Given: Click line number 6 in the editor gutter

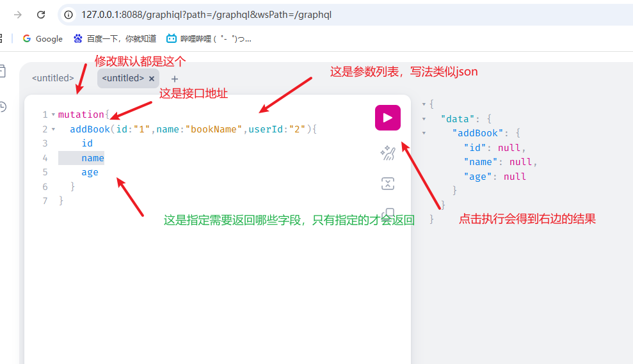Looking at the screenshot, I should coord(45,187).
